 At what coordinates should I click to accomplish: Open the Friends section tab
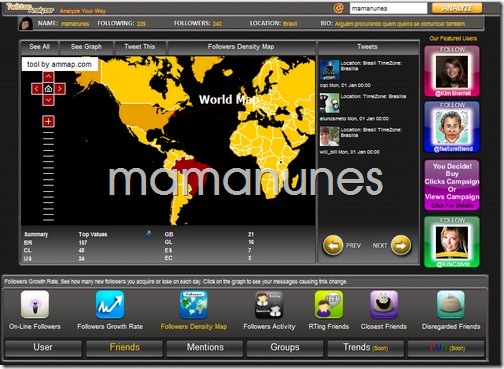(x=124, y=347)
